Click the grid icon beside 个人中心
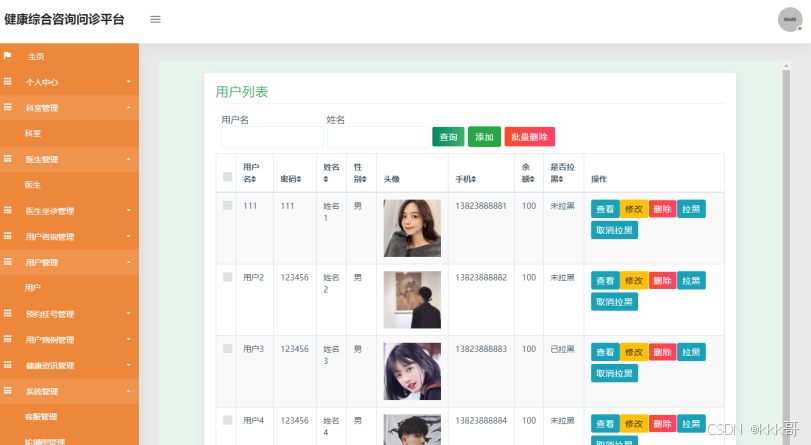The height and width of the screenshot is (445, 811). click(7, 81)
